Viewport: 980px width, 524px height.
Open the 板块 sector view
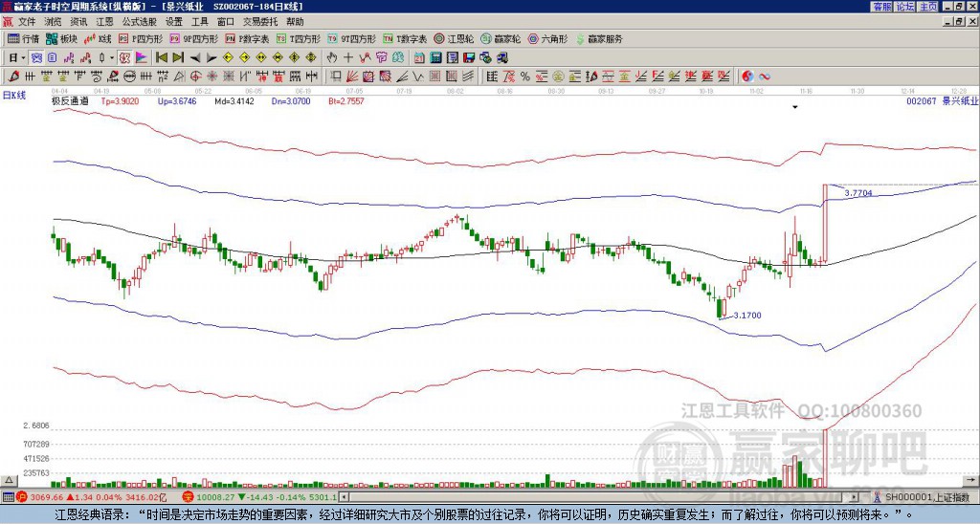(x=61, y=38)
